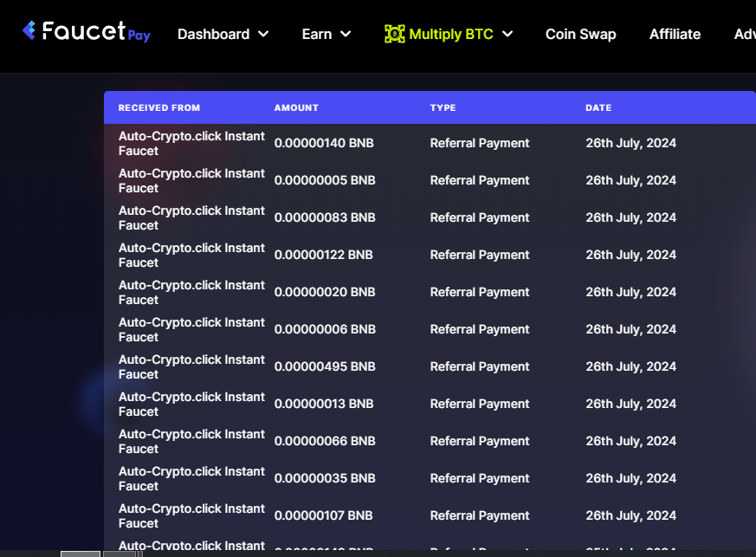Click the date in 0.00000083 BNB row

tap(630, 217)
